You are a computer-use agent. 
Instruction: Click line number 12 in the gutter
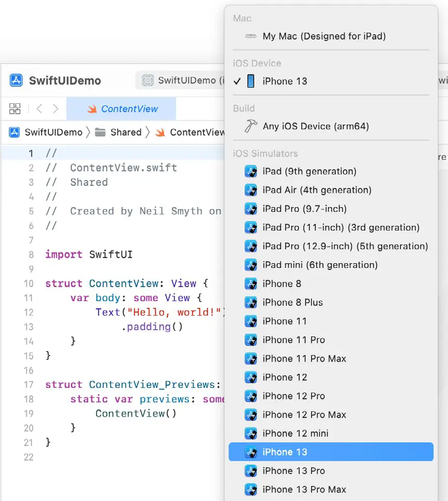(x=29, y=312)
